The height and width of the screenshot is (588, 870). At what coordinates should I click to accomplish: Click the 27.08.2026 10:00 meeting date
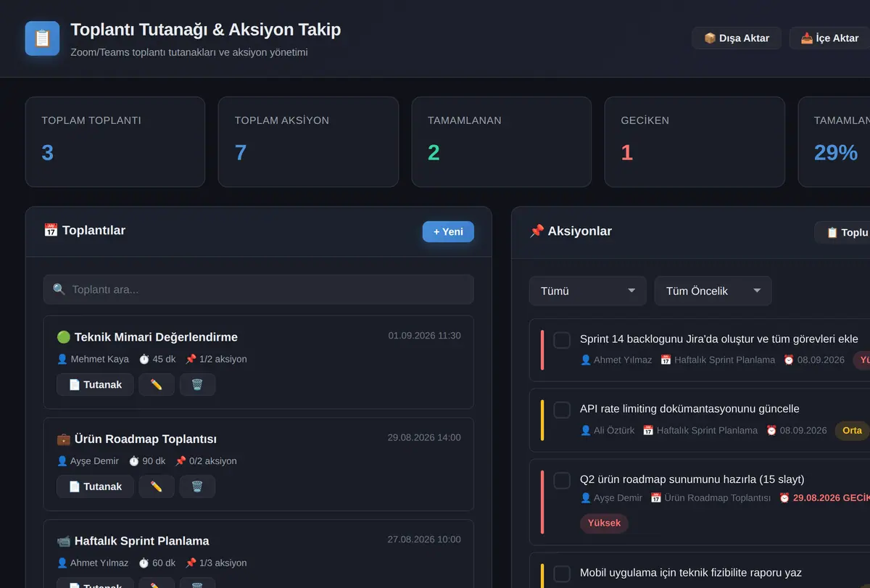click(x=424, y=539)
